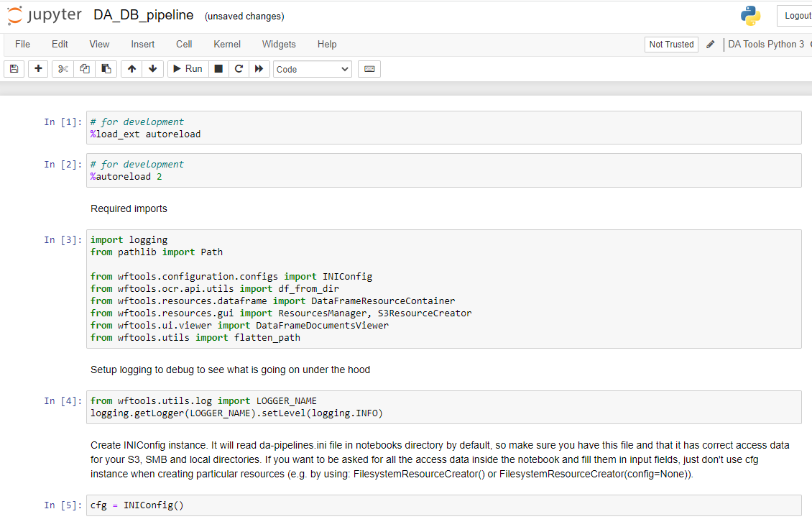Click the line importing INIConfig

click(231, 277)
